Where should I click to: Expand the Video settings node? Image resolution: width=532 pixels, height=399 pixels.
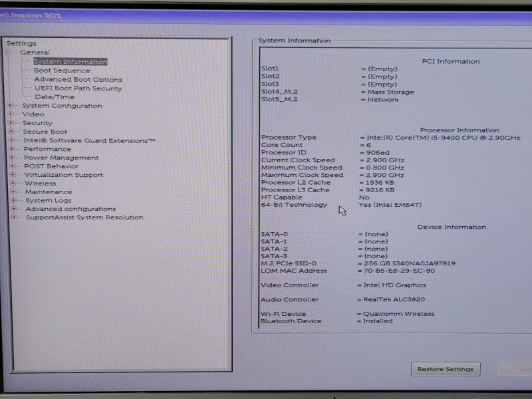point(11,114)
